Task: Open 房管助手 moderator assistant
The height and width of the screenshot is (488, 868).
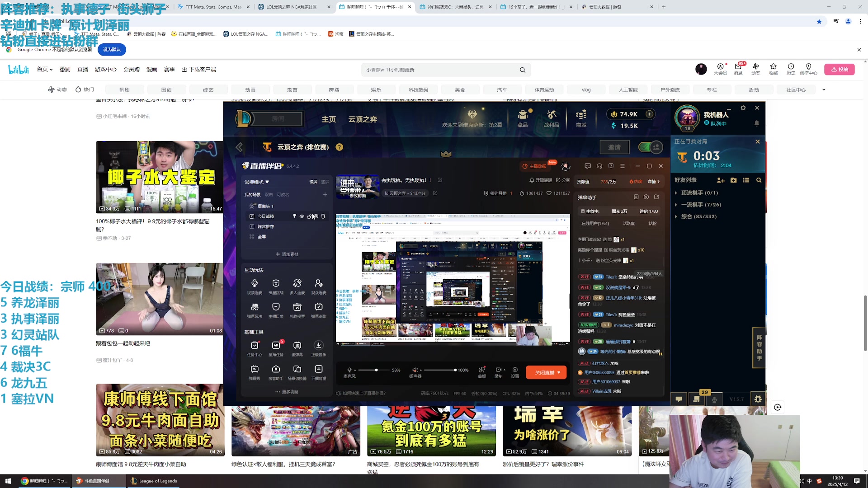Action: click(276, 372)
